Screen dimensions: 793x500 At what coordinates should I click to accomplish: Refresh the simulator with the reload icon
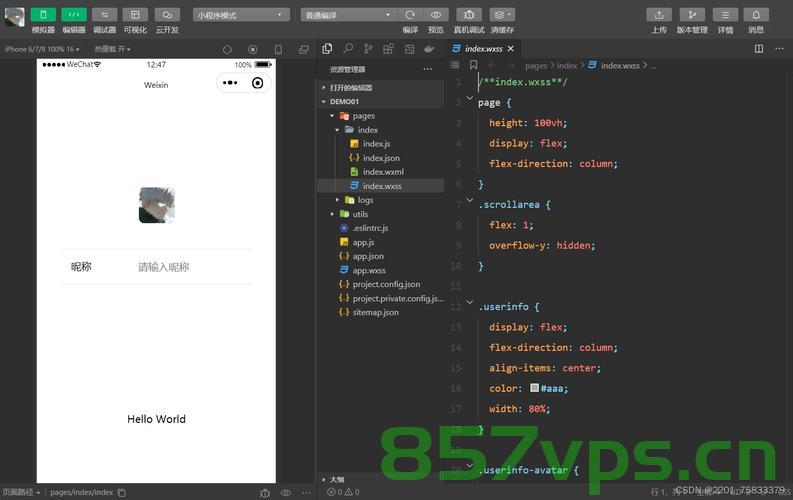[x=227, y=50]
